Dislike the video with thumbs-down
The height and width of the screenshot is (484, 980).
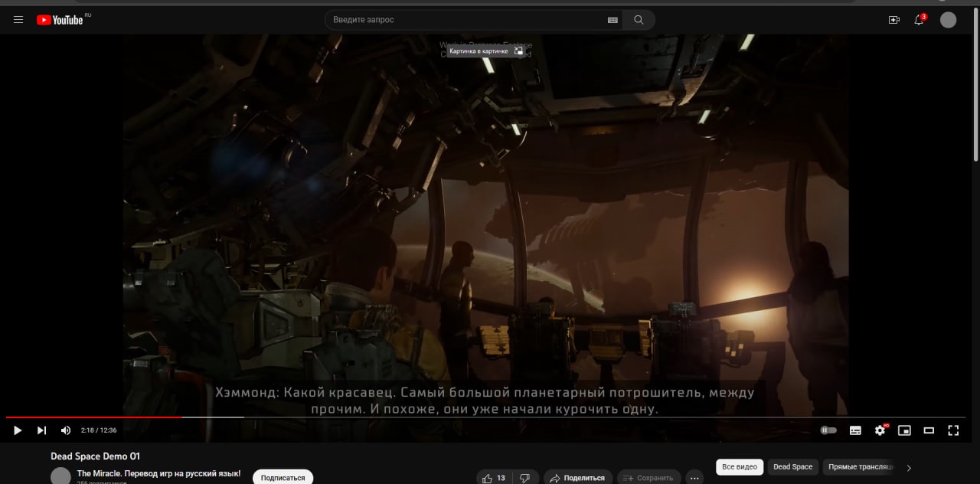[524, 478]
